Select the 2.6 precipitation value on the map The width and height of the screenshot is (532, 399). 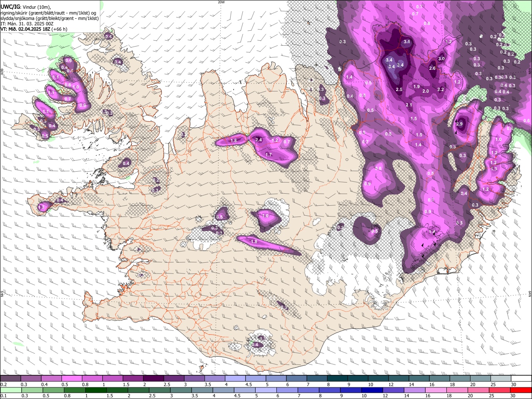click(432, 68)
